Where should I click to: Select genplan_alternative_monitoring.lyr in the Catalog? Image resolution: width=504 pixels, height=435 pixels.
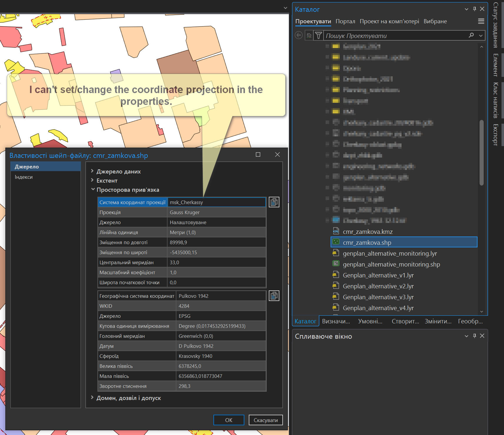(390, 253)
